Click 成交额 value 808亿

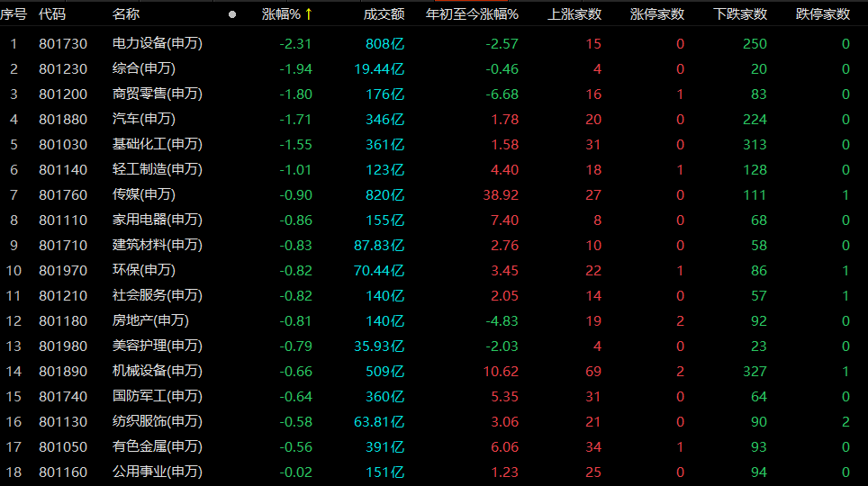(x=384, y=44)
